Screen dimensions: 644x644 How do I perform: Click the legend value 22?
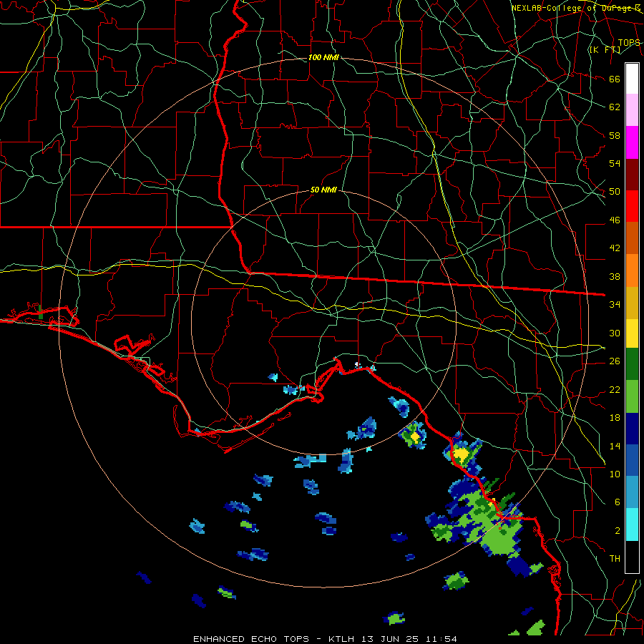point(615,389)
